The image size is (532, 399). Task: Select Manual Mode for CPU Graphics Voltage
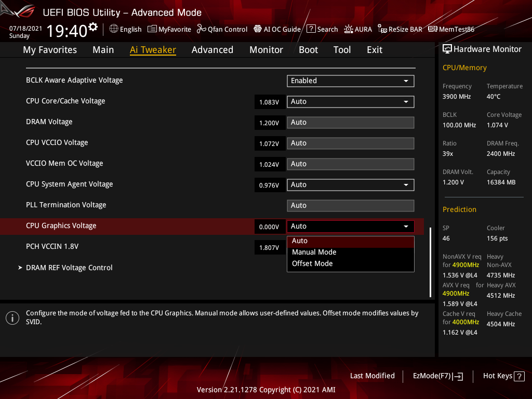coord(314,252)
